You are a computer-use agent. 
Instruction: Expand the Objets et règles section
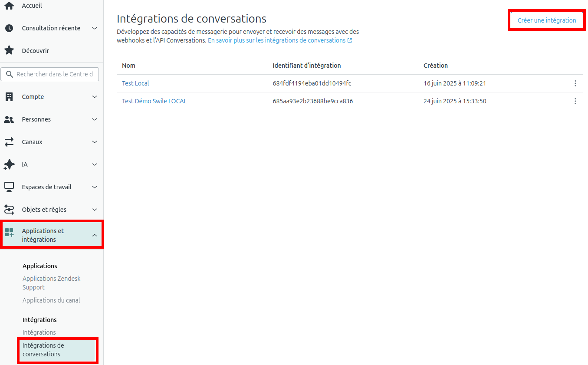click(95, 210)
